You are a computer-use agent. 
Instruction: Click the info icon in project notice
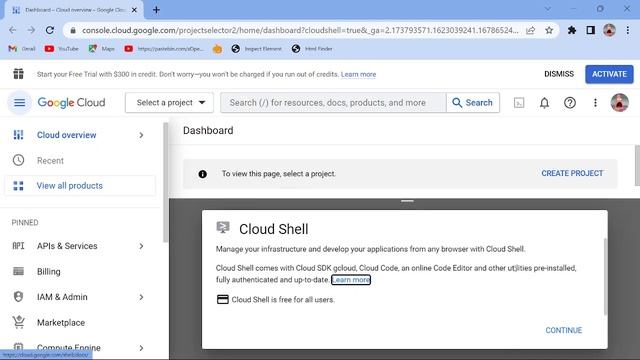202,174
